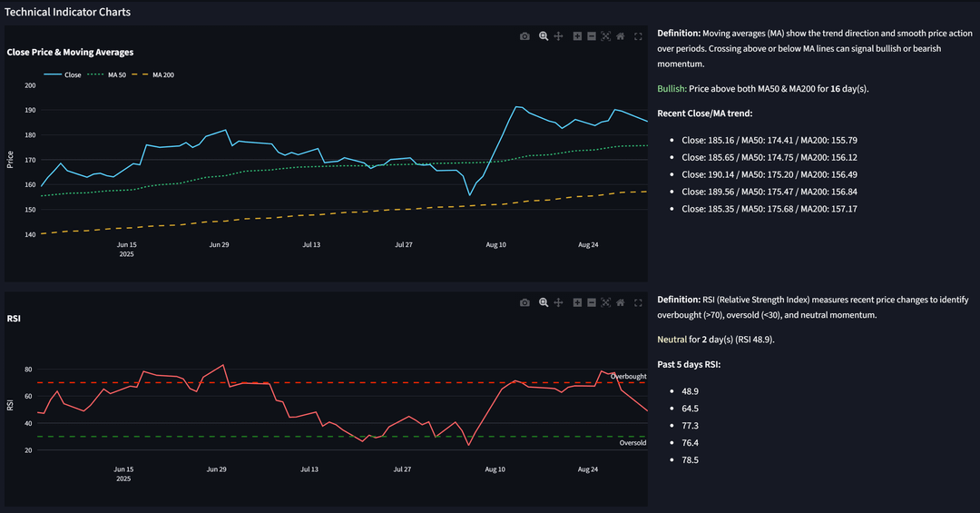This screenshot has height=513, width=980.
Task: Hide the MA 50 legend series
Action: pos(107,75)
